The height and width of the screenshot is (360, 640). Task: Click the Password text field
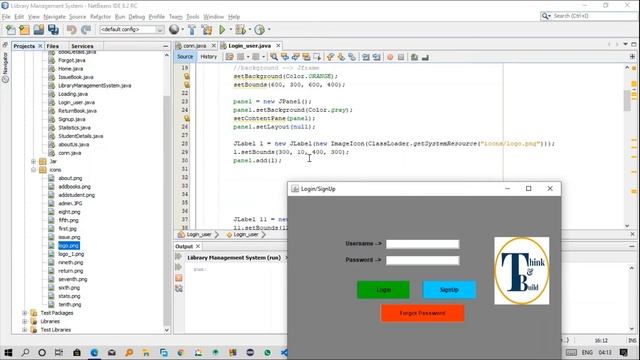(422, 260)
